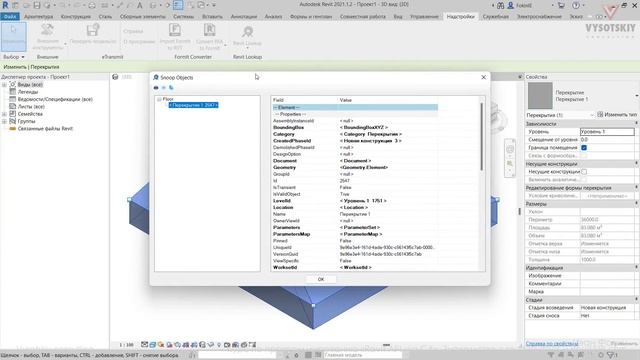Screen dimensions: 640x360
Task: Click the Edit Type button in Properties
Action: (x=617, y=115)
